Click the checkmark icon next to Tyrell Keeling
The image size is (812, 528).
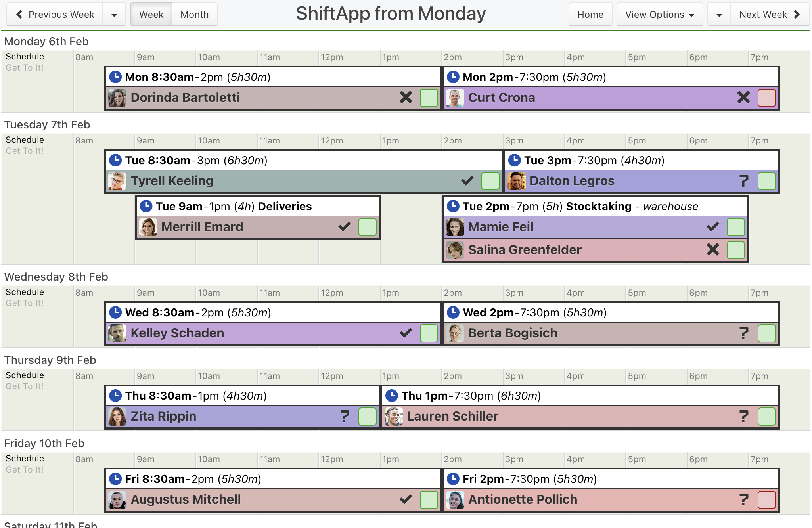tap(467, 181)
